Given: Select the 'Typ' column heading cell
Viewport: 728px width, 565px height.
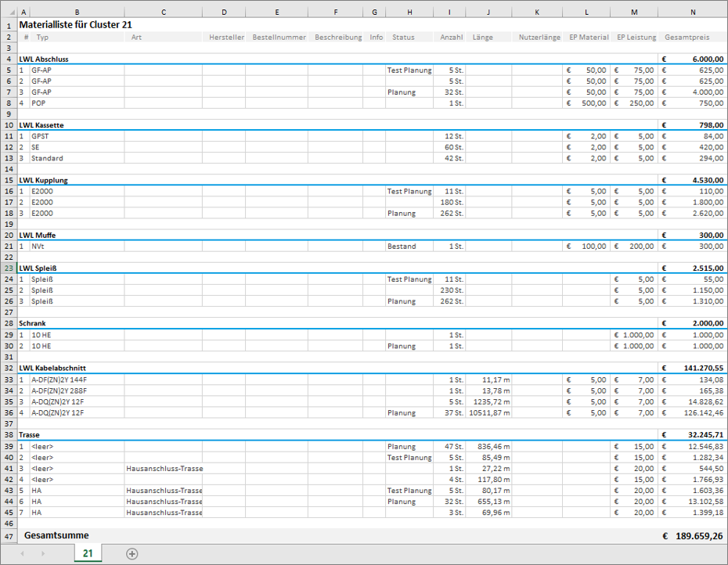Looking at the screenshot, I should click(77, 37).
